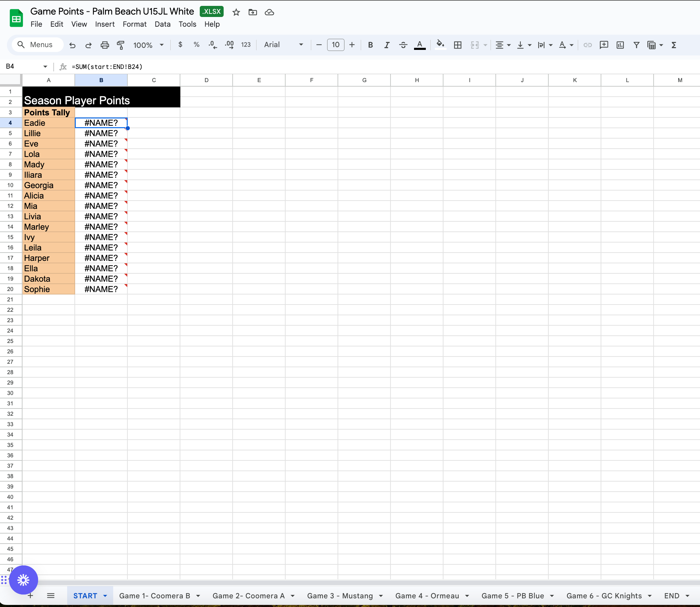The height and width of the screenshot is (607, 700).
Task: Click the paint format icon
Action: pos(120,45)
